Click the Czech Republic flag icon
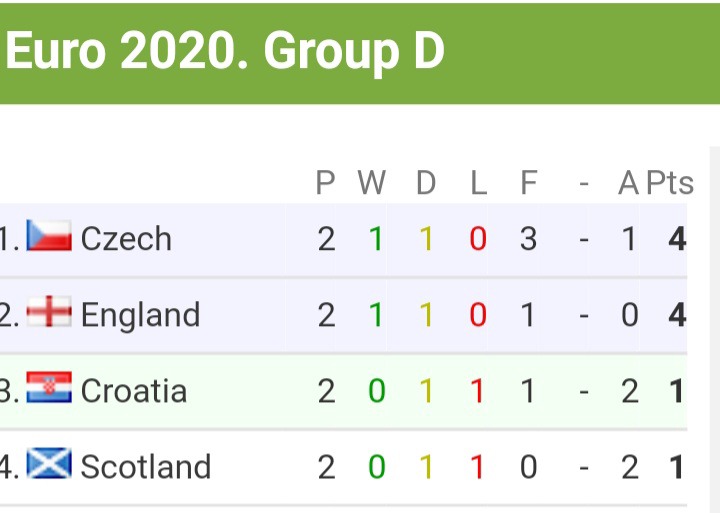Screen dimensions: 720x513 point(49,236)
